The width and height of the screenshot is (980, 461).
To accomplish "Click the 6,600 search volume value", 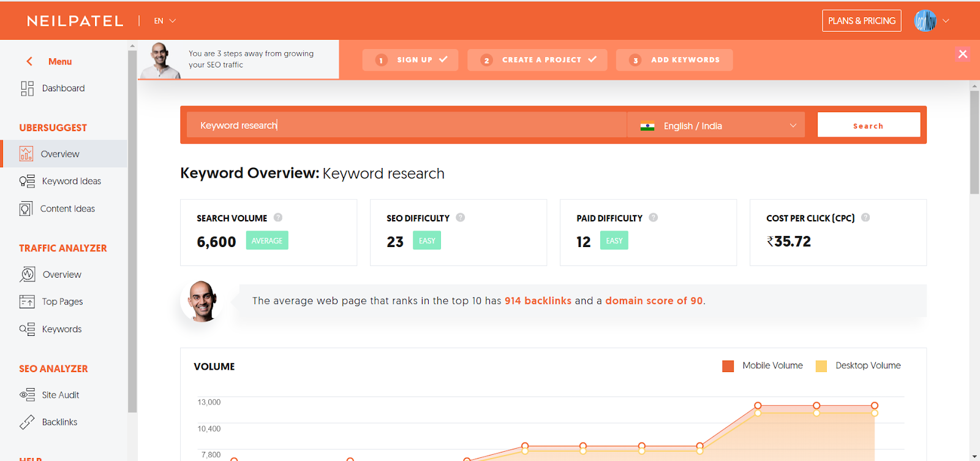I will point(216,242).
